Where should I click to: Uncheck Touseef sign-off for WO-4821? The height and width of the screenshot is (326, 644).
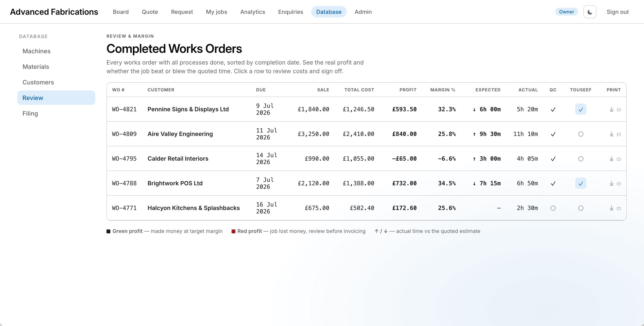pyautogui.click(x=581, y=109)
